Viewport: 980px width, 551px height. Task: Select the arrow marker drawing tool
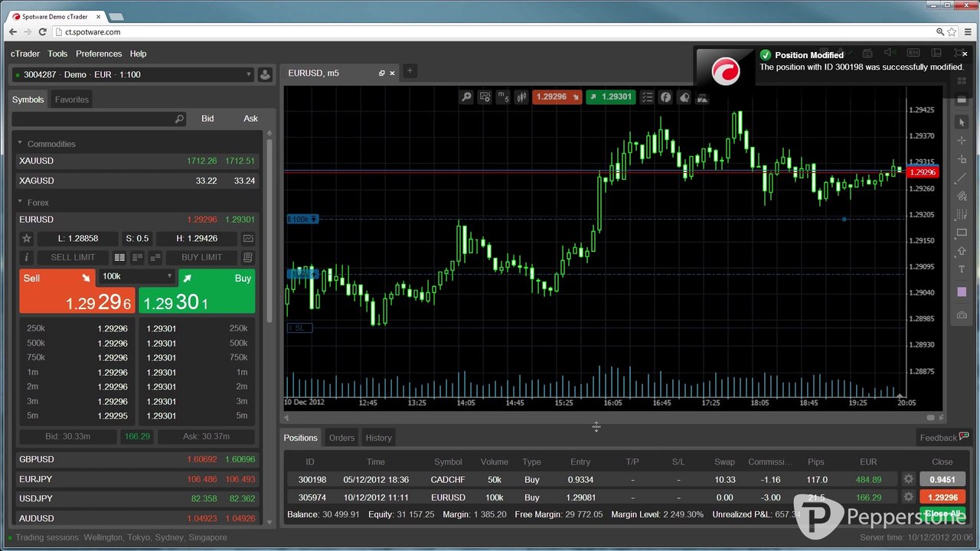tap(962, 251)
